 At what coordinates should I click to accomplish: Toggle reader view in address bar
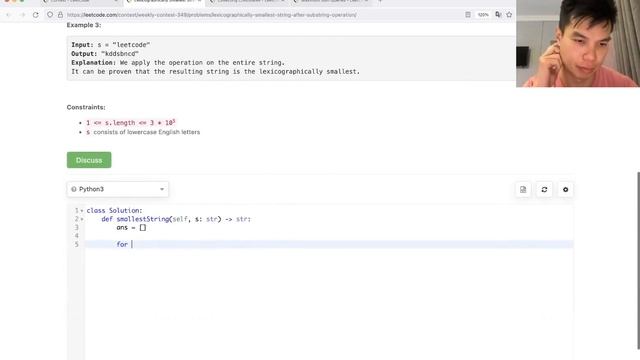(468, 15)
